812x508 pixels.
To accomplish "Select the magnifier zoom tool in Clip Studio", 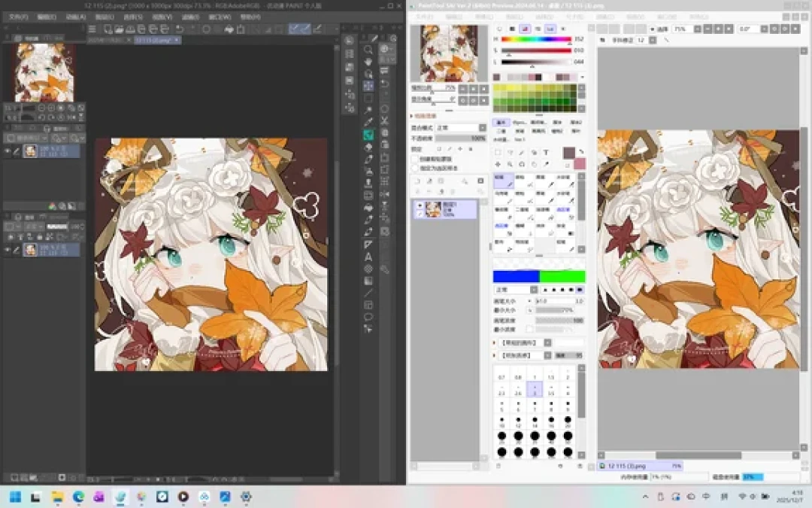I will coord(368,50).
